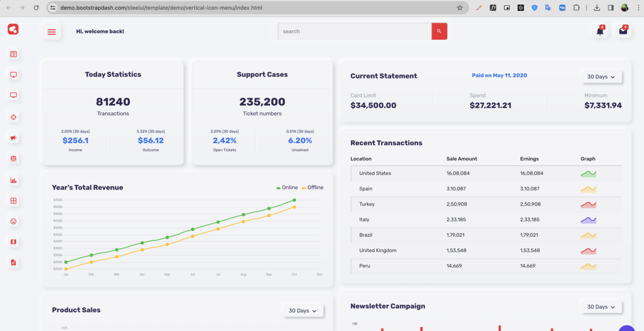
Task: Open the messages envelope icon
Action: pos(623,31)
